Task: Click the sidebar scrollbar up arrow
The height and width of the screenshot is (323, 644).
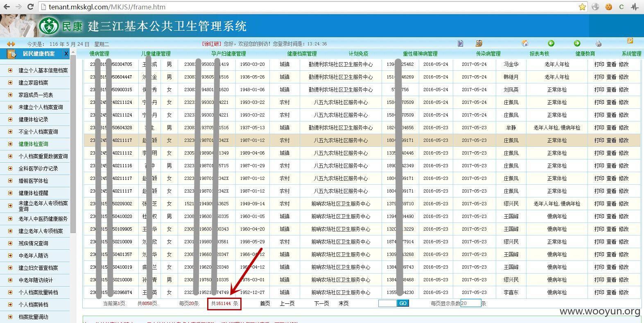Action: point(73,52)
